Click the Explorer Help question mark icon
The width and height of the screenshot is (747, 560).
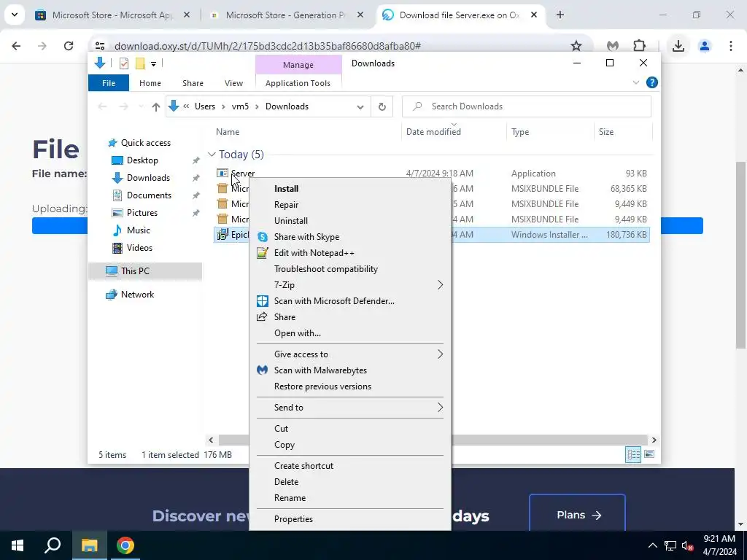[651, 82]
